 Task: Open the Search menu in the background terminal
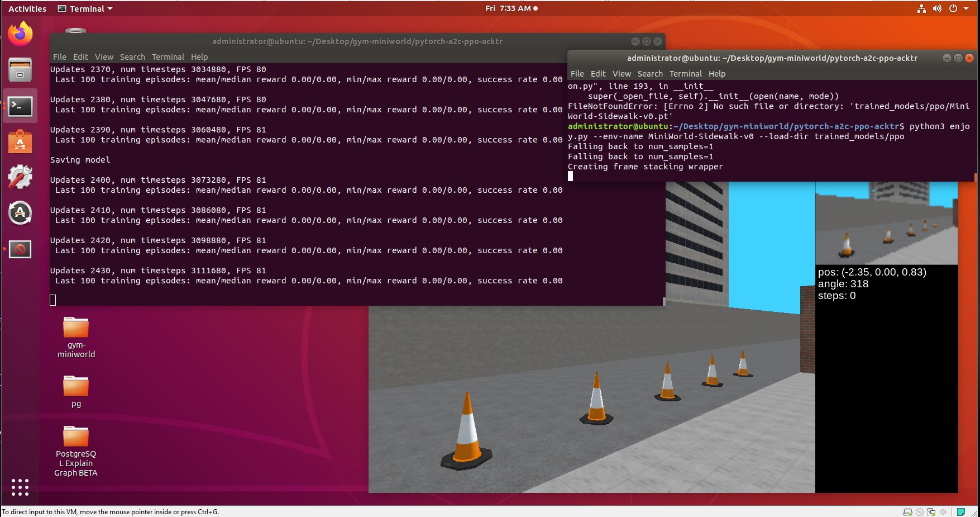click(x=132, y=56)
